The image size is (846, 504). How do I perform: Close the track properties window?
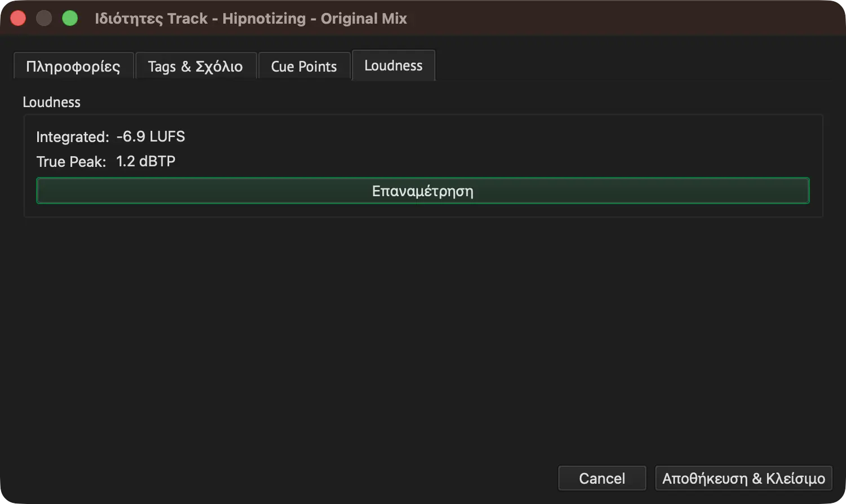pos(18,18)
